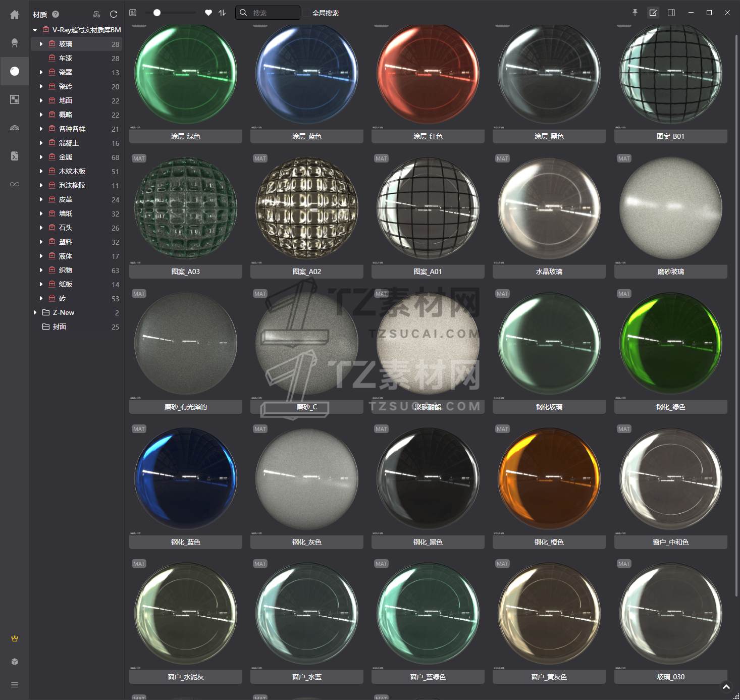
Task: Select the 图案_A02 material thumbnail
Action: [x=307, y=208]
